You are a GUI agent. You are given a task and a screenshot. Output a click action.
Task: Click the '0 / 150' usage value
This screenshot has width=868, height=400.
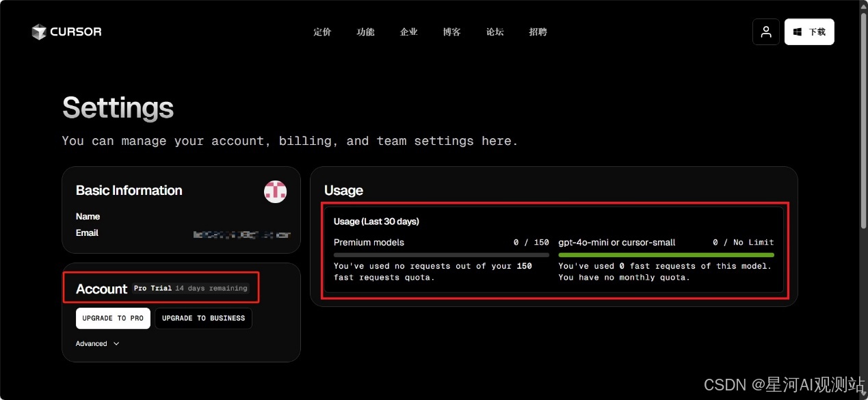point(531,242)
